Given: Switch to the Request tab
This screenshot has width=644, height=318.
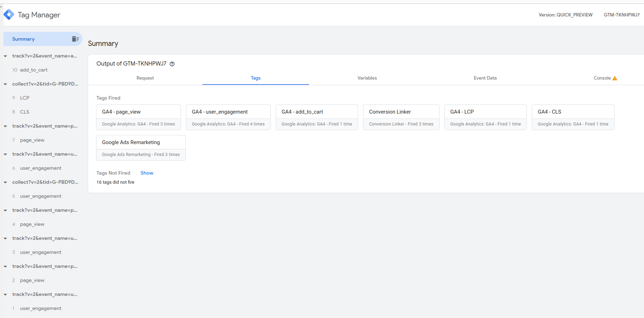Looking at the screenshot, I should (145, 78).
